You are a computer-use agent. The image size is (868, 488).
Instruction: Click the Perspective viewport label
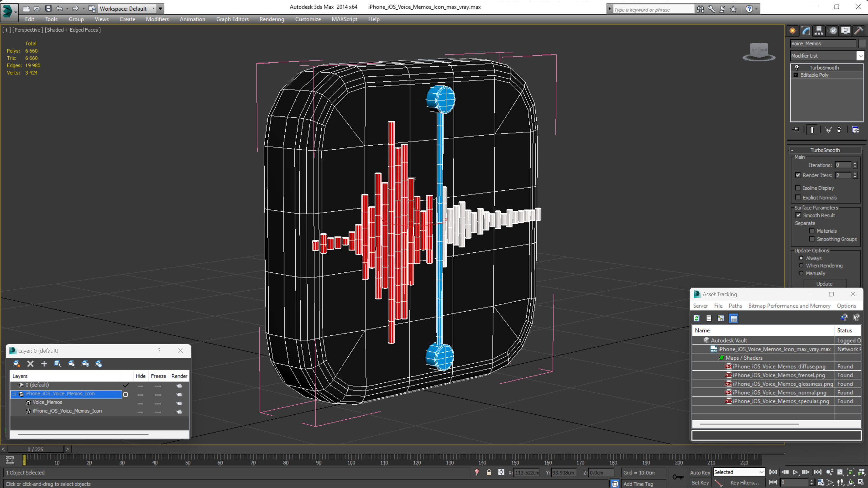tap(28, 29)
